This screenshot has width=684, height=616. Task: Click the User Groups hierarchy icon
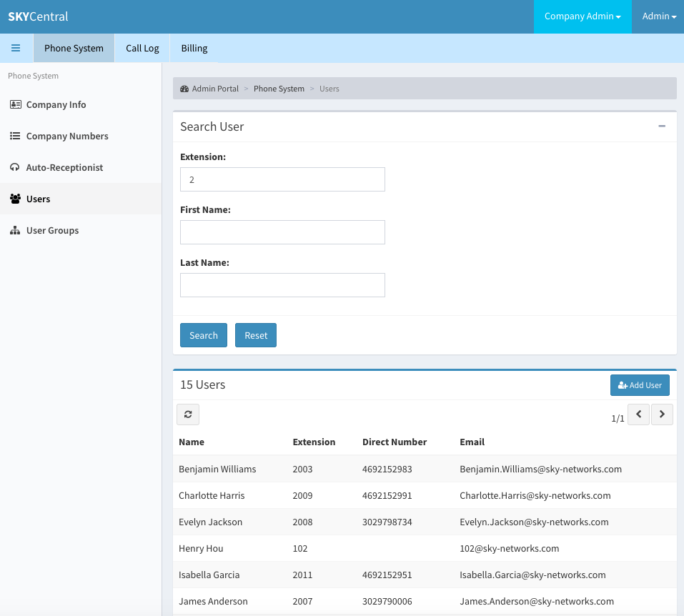(x=15, y=230)
